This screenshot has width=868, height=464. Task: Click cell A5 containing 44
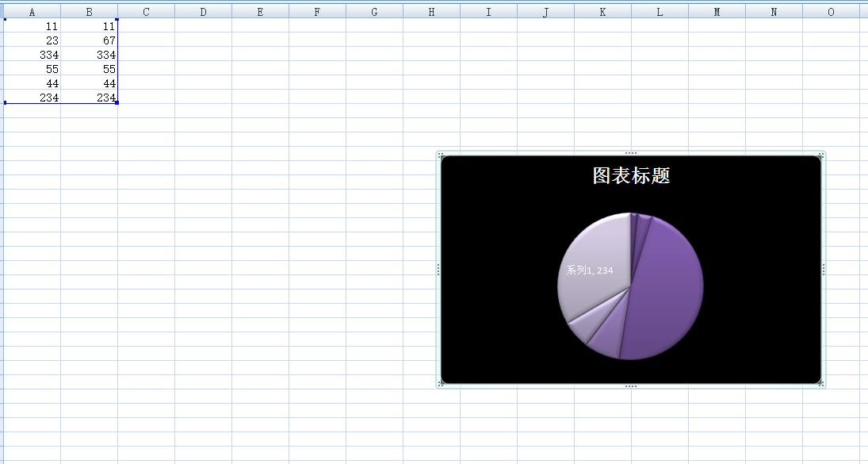[33, 82]
